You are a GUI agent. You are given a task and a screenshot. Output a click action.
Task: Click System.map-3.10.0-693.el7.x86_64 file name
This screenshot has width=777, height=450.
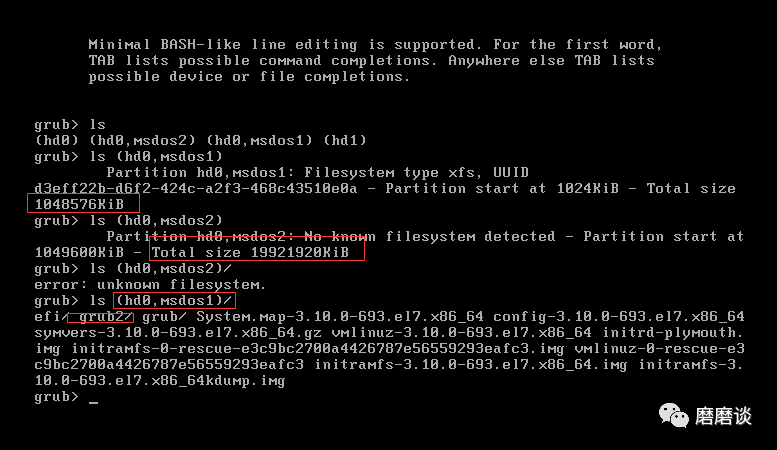pos(340,316)
